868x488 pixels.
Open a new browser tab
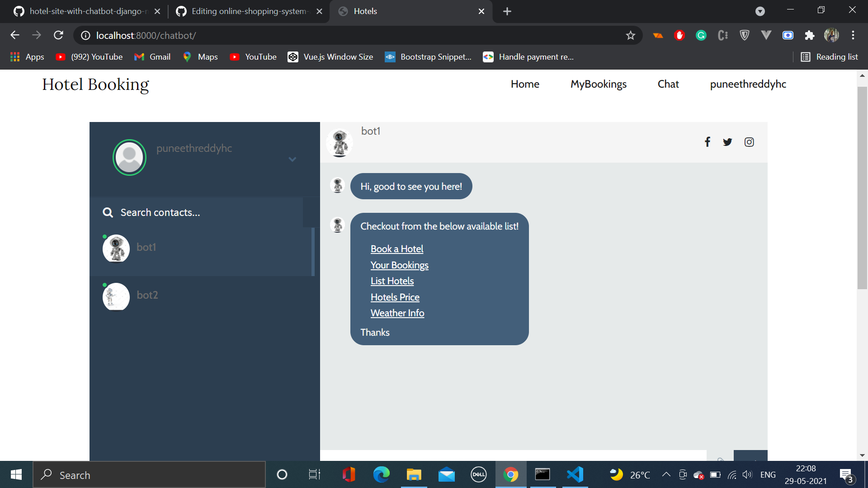pyautogui.click(x=507, y=11)
